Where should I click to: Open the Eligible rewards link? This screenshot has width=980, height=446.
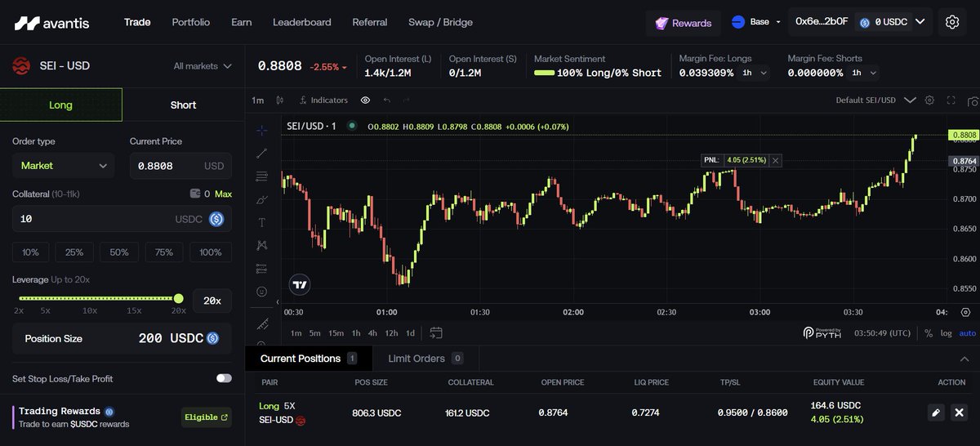coord(207,417)
